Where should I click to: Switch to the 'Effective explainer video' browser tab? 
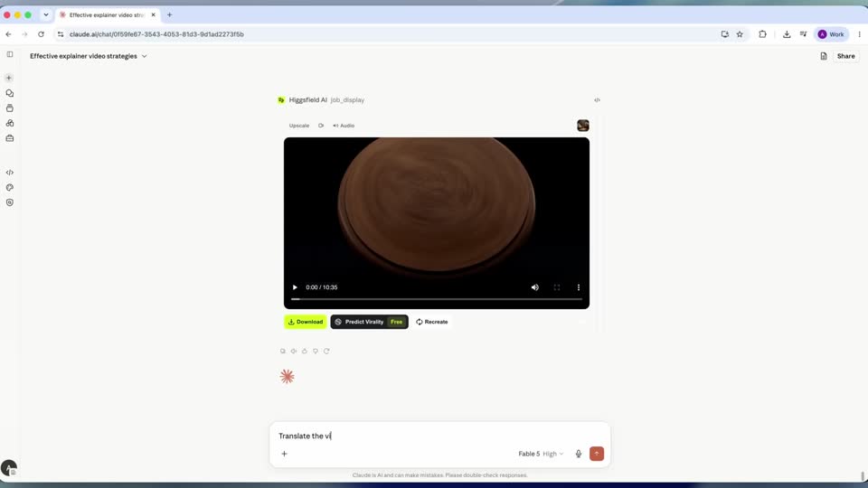click(x=107, y=15)
